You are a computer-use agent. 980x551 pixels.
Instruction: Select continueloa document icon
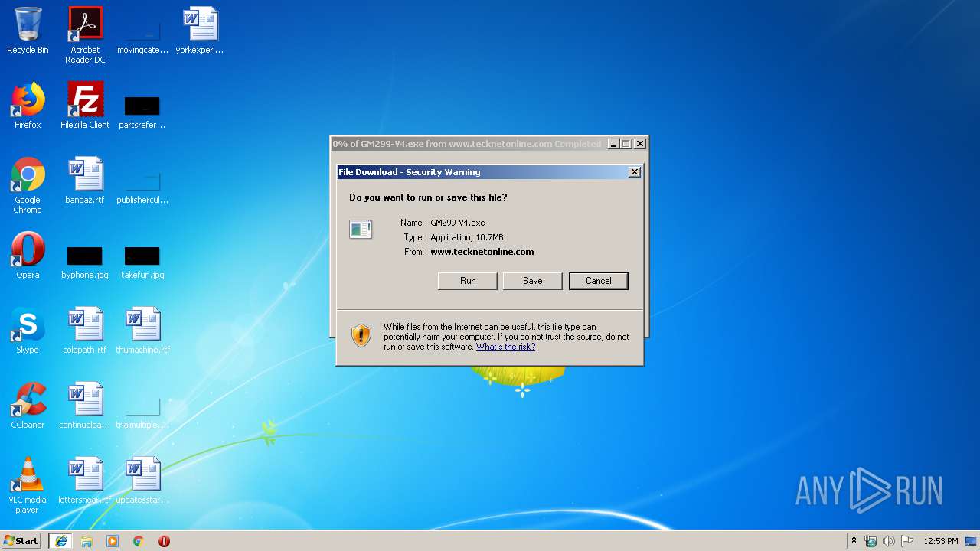[x=85, y=406]
